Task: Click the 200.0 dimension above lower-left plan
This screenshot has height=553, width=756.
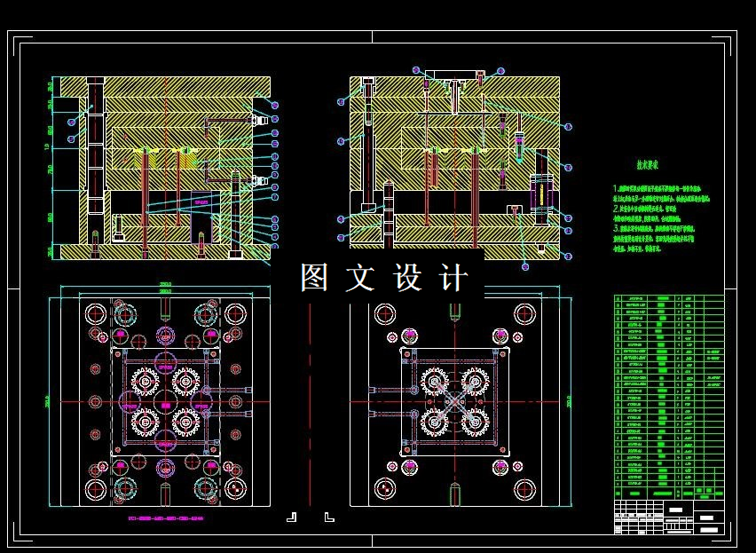Action: [x=165, y=291]
